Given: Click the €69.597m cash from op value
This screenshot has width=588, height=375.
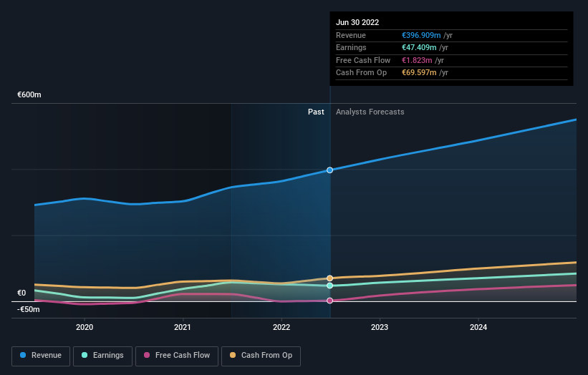Looking at the screenshot, I should 419,73.
